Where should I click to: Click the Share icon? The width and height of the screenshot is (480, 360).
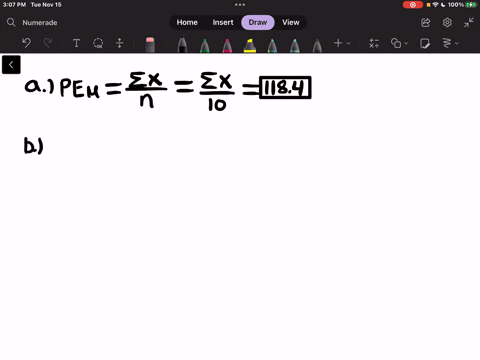pos(426,22)
